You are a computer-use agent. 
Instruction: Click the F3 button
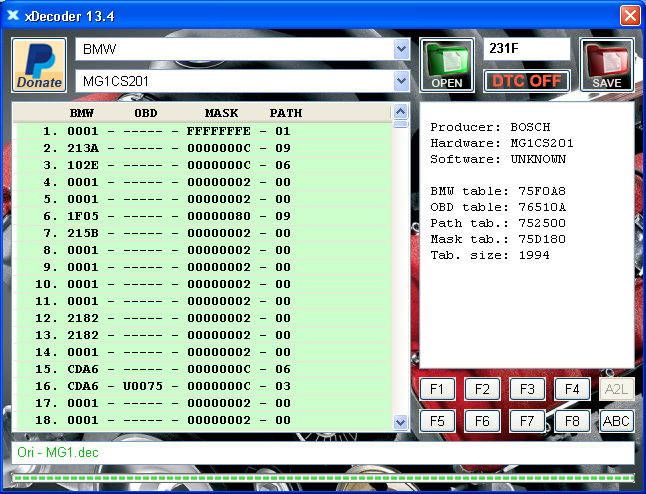tap(526, 389)
